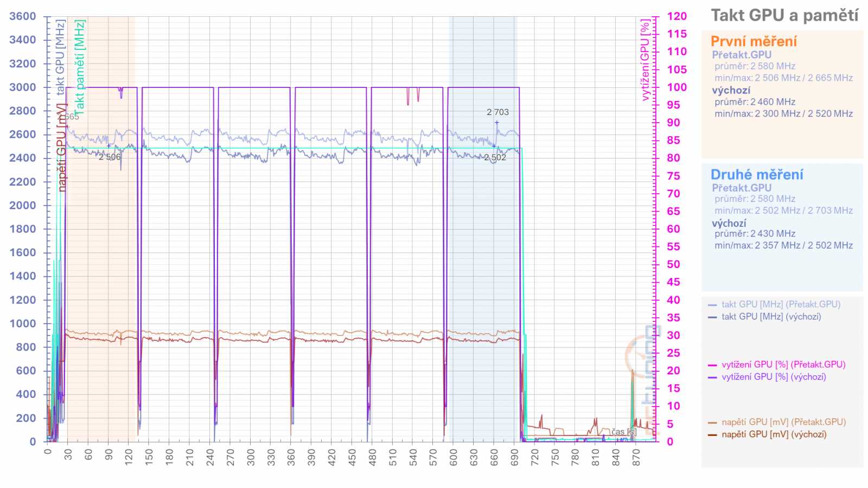Screen dimensions: 868x488
Task: Click legend entry 'napětí GPU [mV] (Přetakt.GPU)'
Action: (x=783, y=422)
